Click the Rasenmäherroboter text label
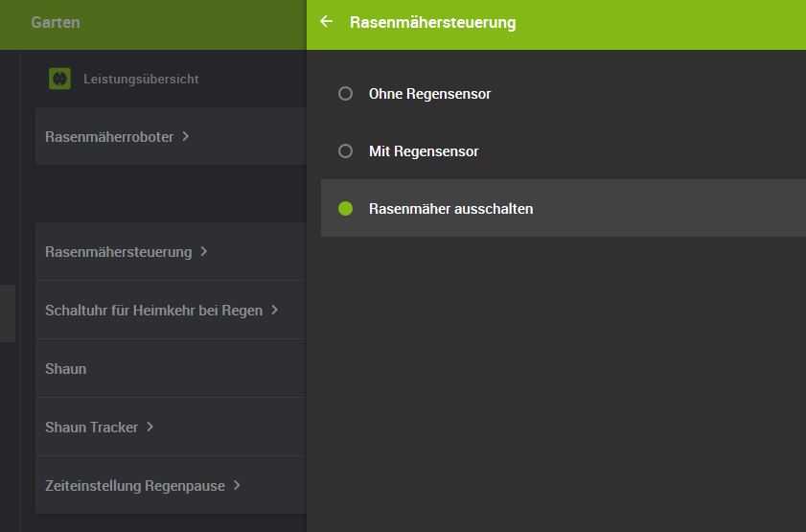The height and width of the screenshot is (532, 806). point(109,137)
